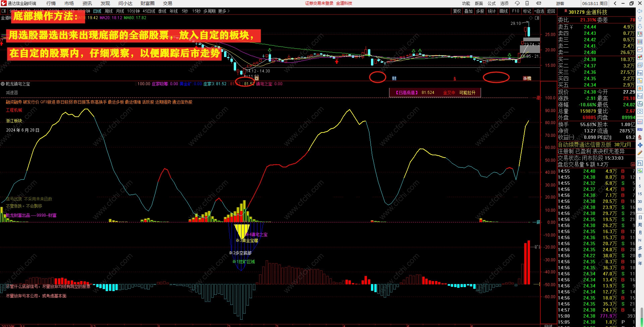
Task: Click the 标记 mark button
Action: click(527, 11)
